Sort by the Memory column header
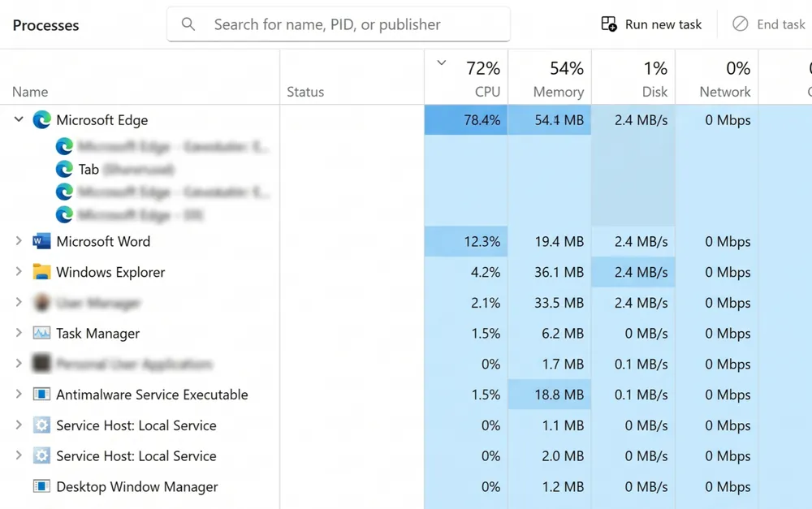Image resolution: width=812 pixels, height=509 pixels. coord(550,78)
